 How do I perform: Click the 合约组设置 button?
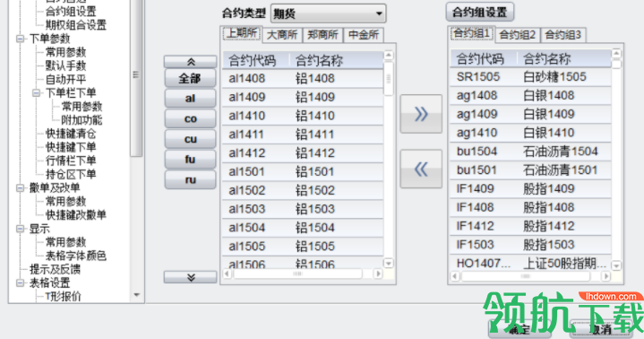pyautogui.click(x=480, y=13)
